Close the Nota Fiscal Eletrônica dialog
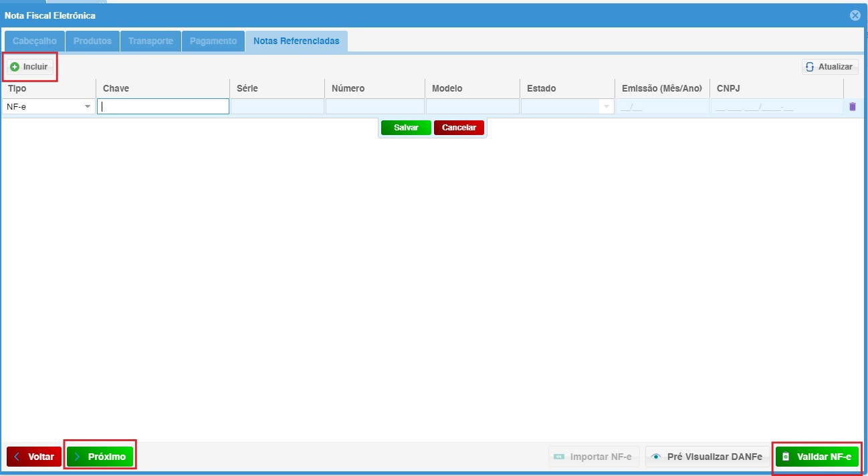The height and width of the screenshot is (476, 868). (x=855, y=15)
